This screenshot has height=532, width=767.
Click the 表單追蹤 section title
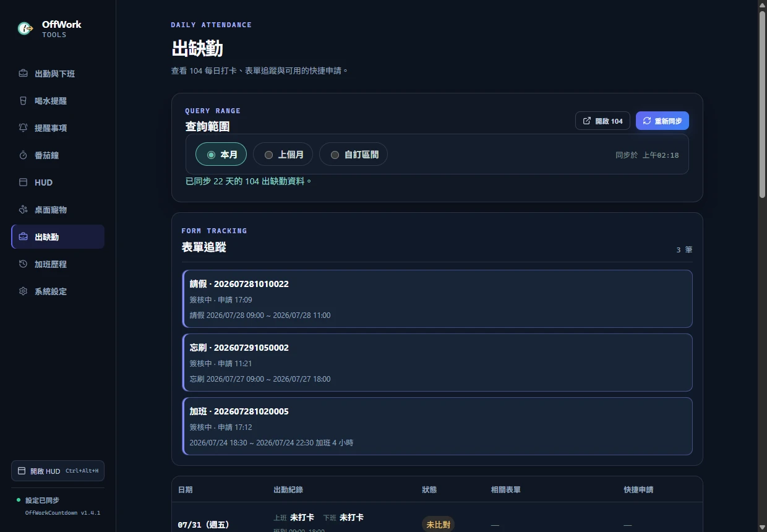coord(204,247)
